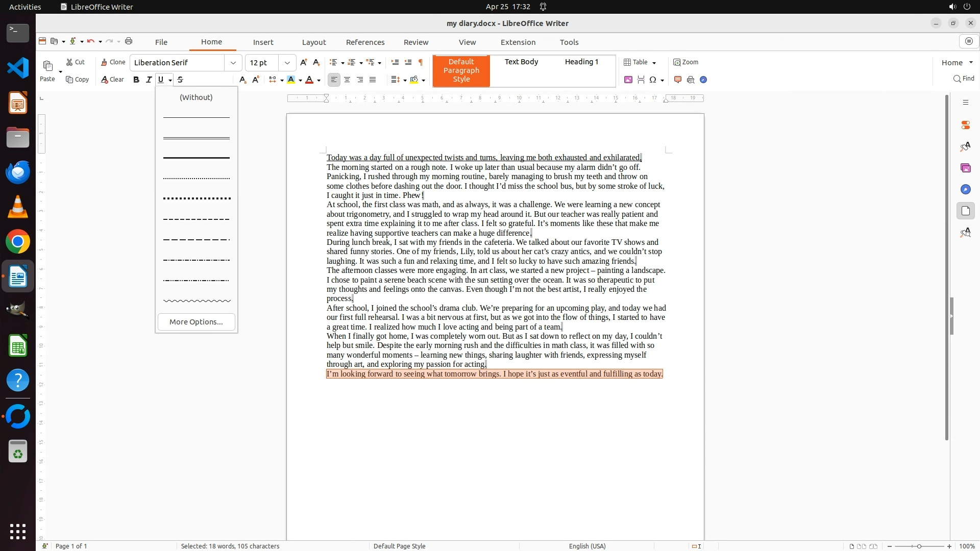This screenshot has width=980, height=551.
Task: Toggle italic formatting
Action: click(149, 80)
